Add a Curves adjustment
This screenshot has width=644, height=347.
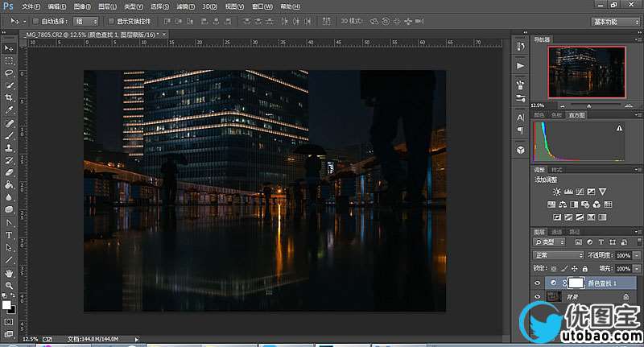tap(580, 192)
